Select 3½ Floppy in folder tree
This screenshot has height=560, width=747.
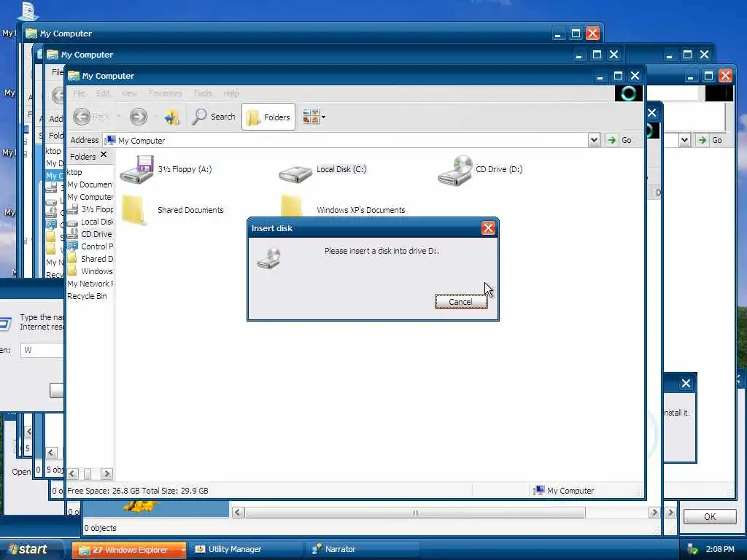[x=90, y=209]
